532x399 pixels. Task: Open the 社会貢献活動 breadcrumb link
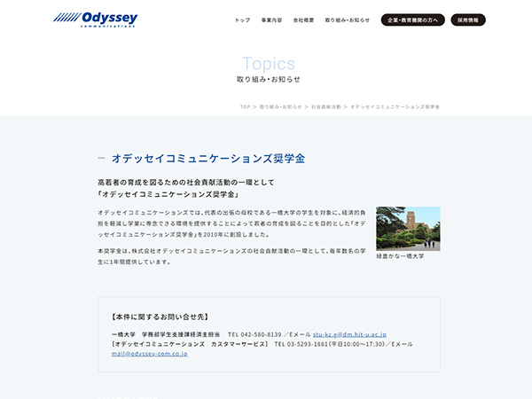tap(326, 106)
